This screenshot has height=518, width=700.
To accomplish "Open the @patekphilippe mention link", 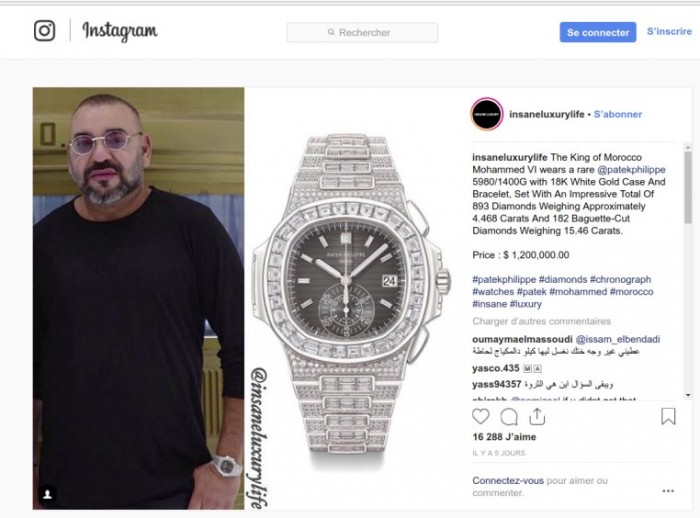I will click(631, 170).
